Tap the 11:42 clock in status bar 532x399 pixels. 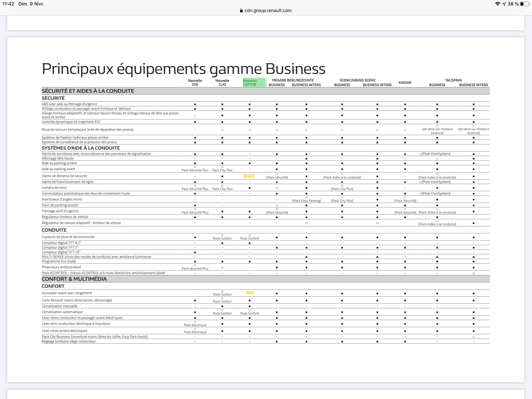coord(8,4)
